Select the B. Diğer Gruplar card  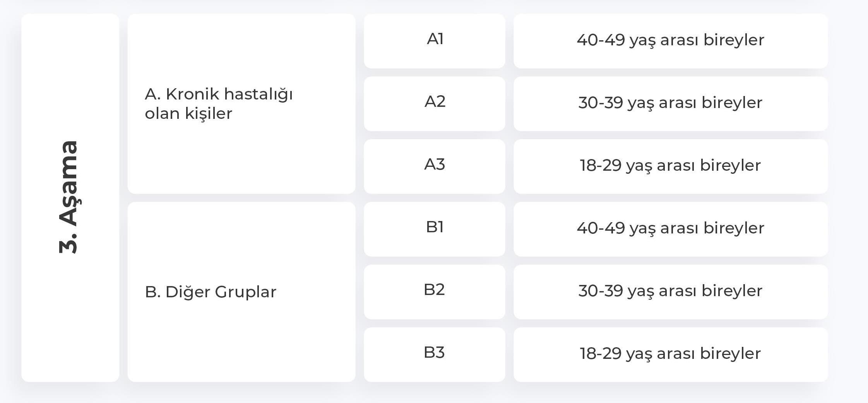pos(241,292)
